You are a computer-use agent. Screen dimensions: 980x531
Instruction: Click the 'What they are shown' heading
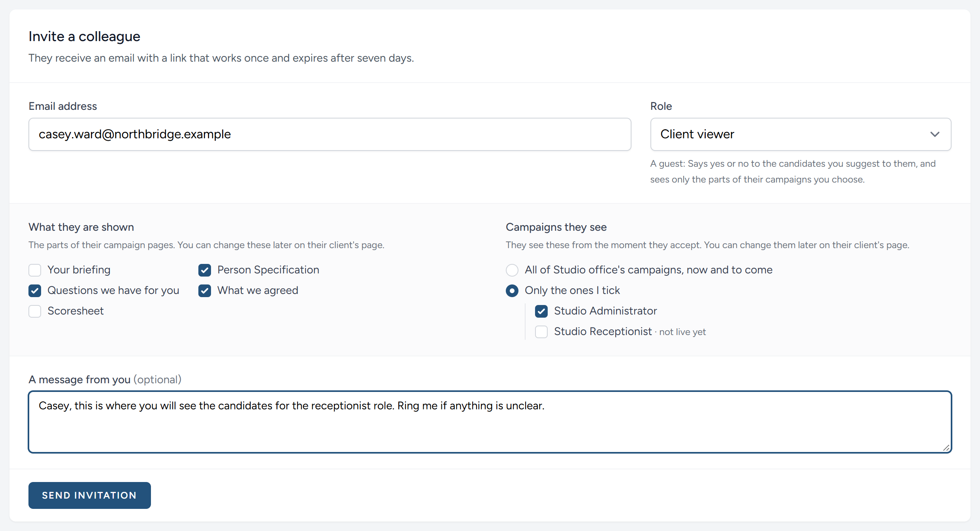pyautogui.click(x=81, y=227)
